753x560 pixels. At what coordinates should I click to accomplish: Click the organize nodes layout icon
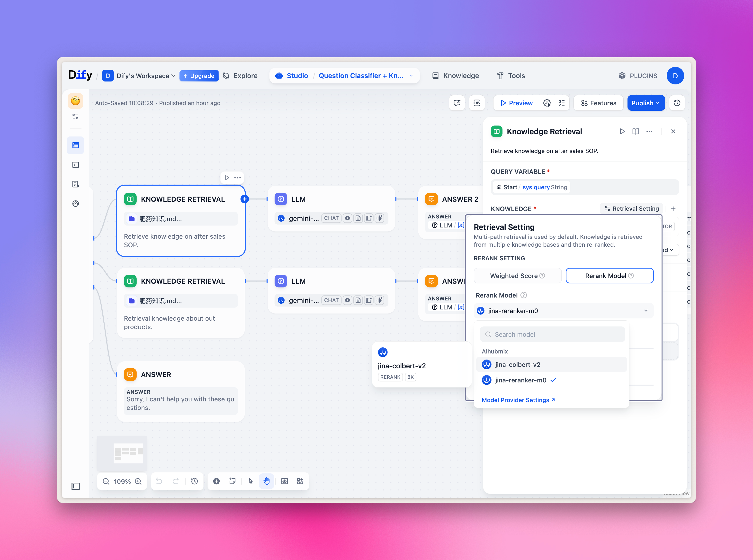coord(300,481)
